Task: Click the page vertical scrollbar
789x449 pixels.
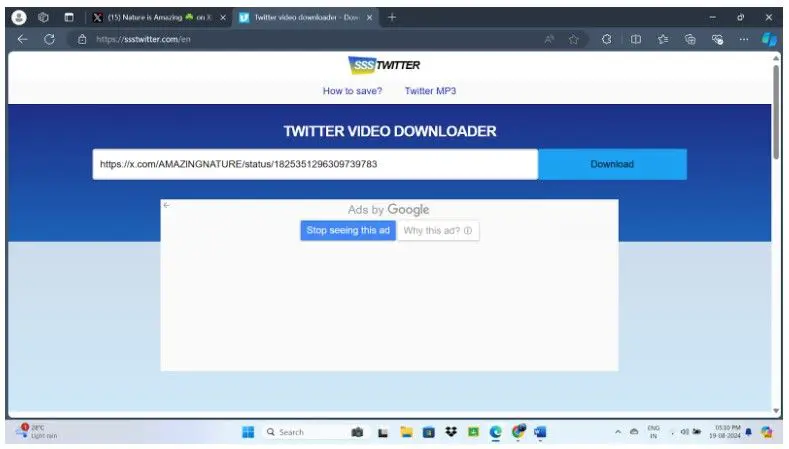Action: click(776, 110)
